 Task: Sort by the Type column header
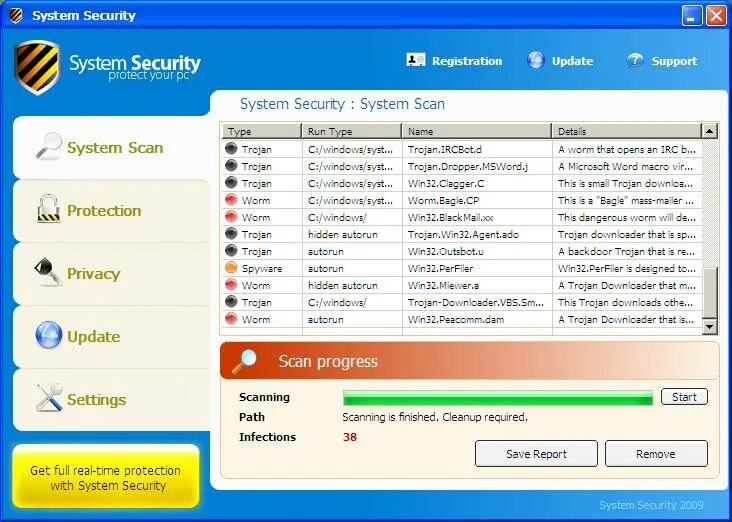tap(261, 131)
